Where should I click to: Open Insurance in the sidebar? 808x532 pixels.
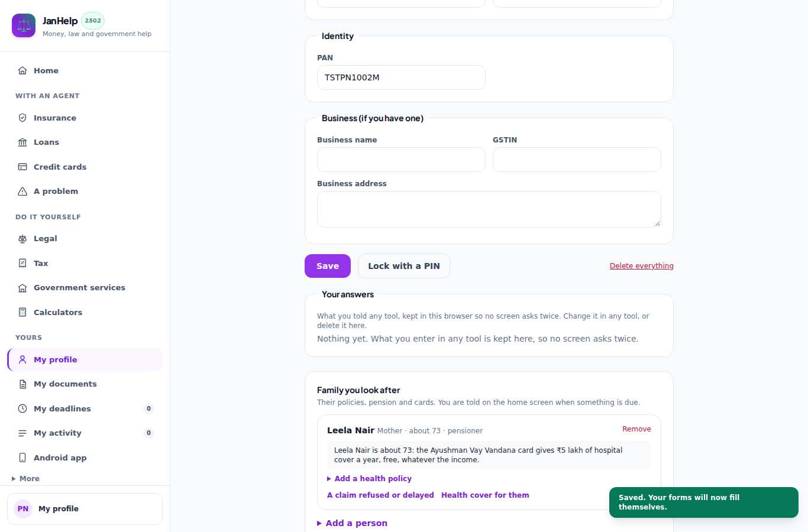[85, 118]
